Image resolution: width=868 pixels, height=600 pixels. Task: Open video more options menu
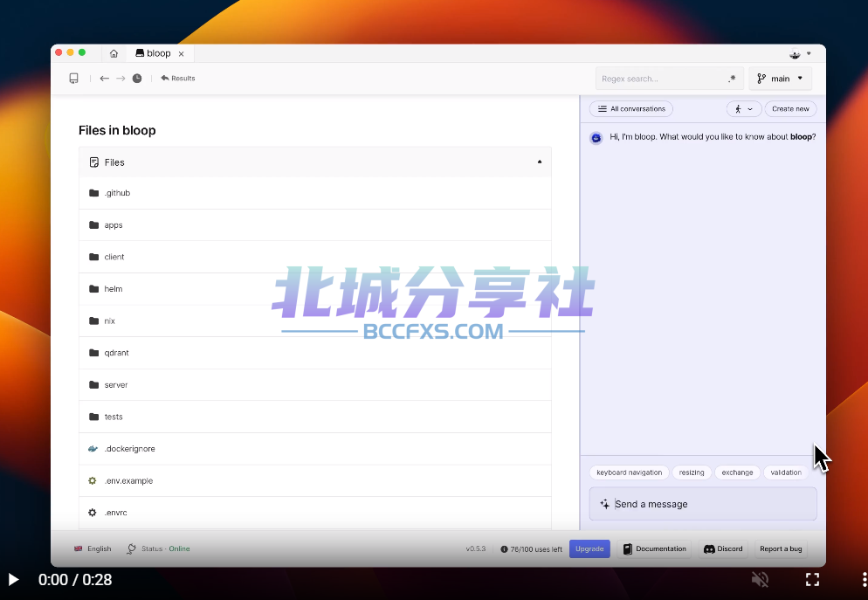click(x=865, y=580)
